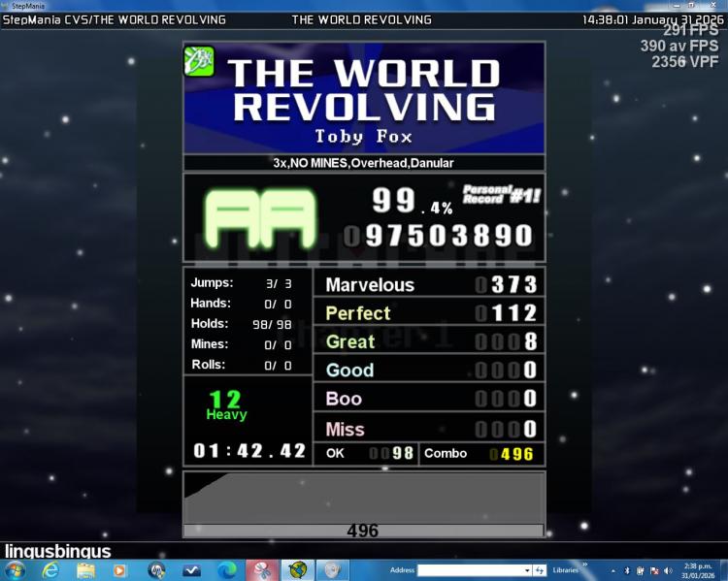Show hidden system tray icons arrow
The height and width of the screenshot is (581, 728).
click(x=613, y=570)
